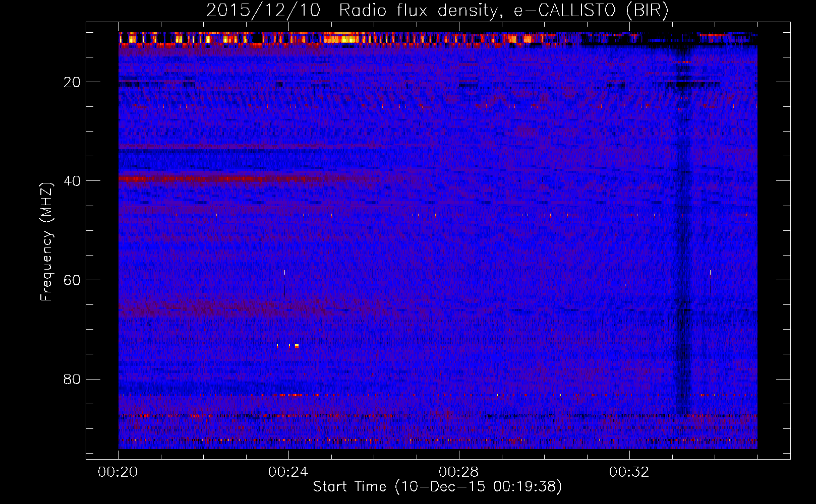The width and height of the screenshot is (816, 504).
Task: Click the 'Start Time (10-Dec-15 00:19:38)' label
Action: [x=437, y=487]
